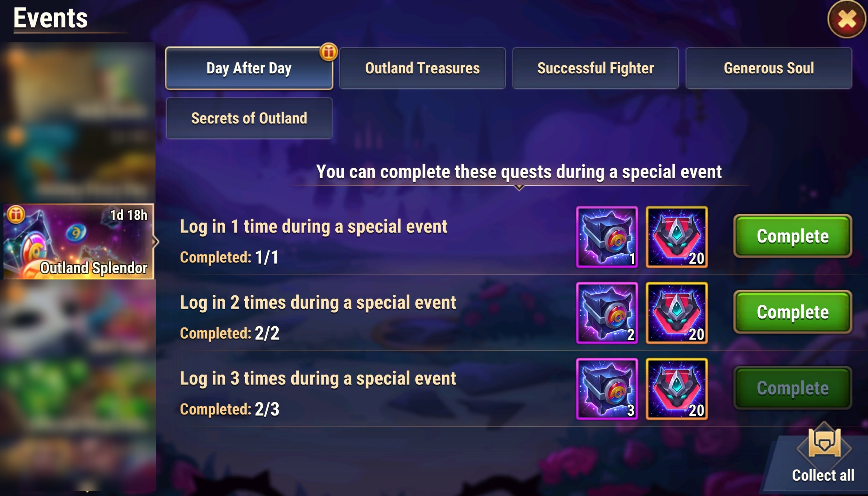Open the Generous Soul tab

coord(769,68)
